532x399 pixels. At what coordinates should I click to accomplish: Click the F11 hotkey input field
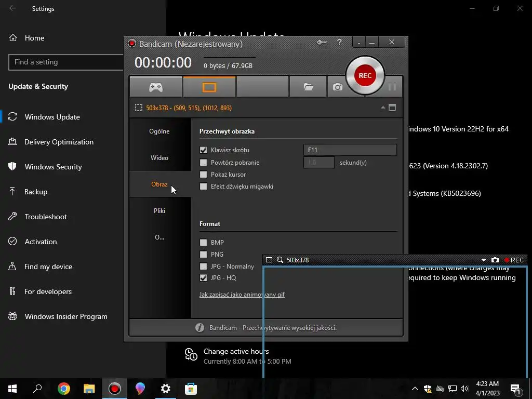point(350,150)
